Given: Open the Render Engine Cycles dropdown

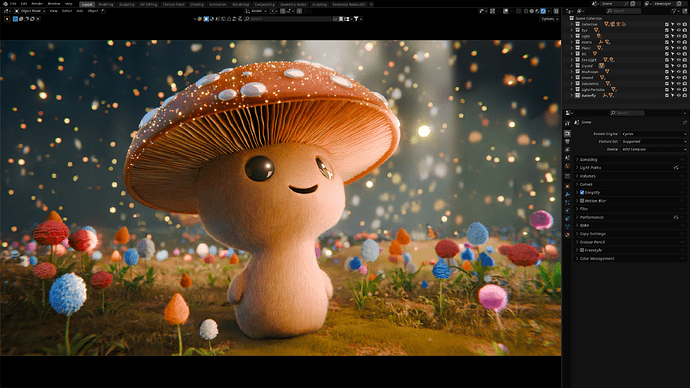Looking at the screenshot, I should point(653,134).
